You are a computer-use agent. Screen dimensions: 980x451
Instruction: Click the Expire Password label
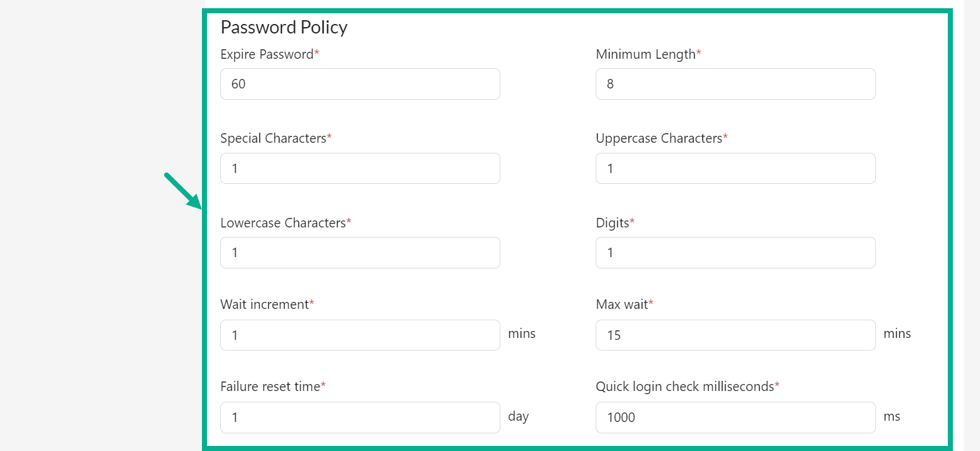point(266,54)
